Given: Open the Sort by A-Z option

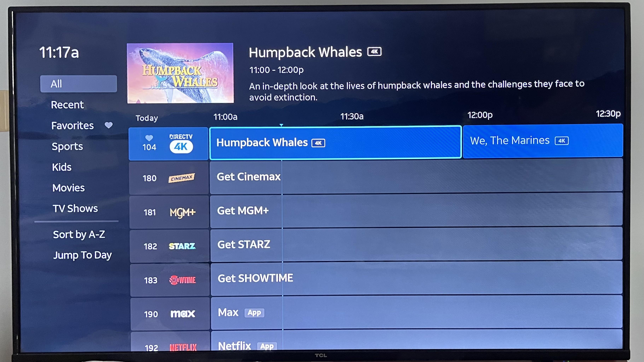Looking at the screenshot, I should [79, 234].
